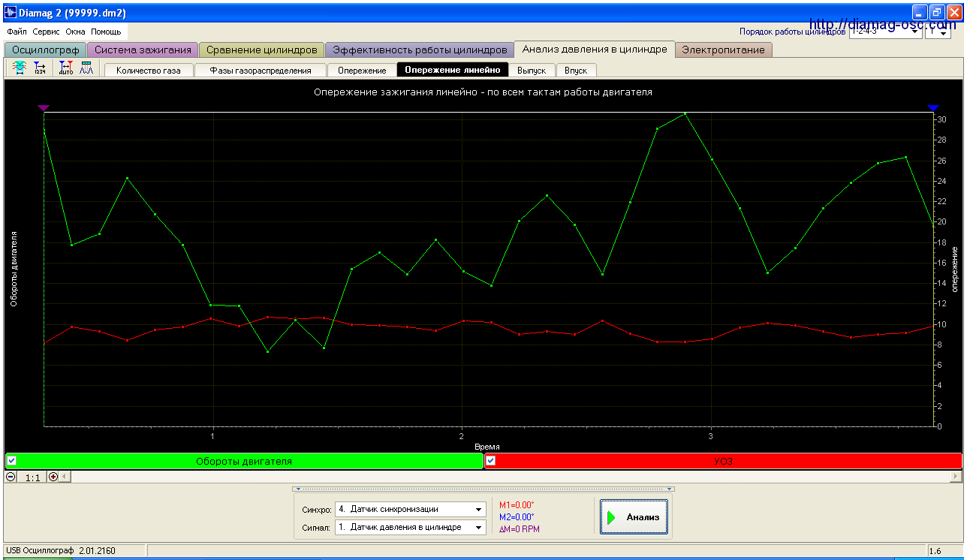Switch to the Осциллограф tab

pos(46,50)
